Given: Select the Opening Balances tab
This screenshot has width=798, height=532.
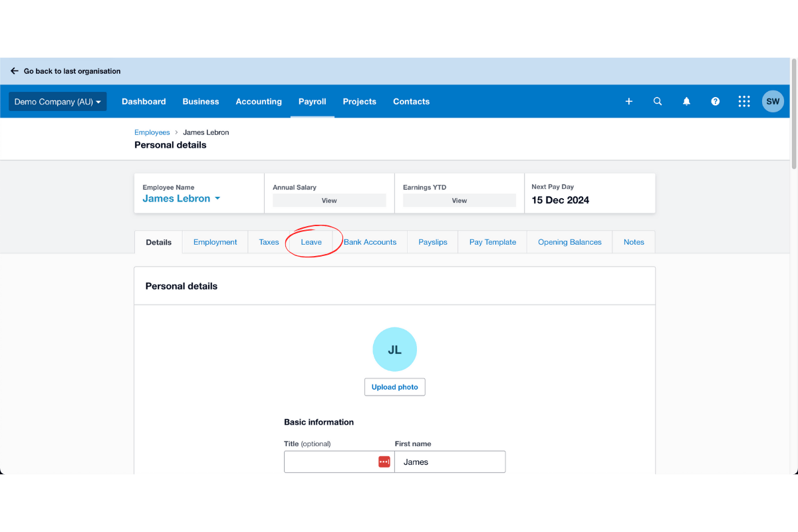Looking at the screenshot, I should tap(569, 241).
